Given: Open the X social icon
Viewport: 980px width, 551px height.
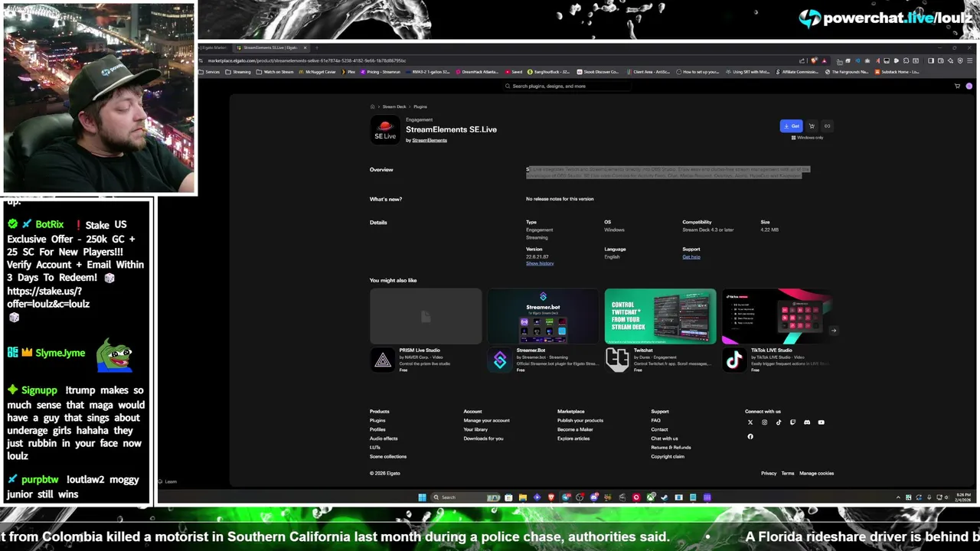Looking at the screenshot, I should 750,422.
